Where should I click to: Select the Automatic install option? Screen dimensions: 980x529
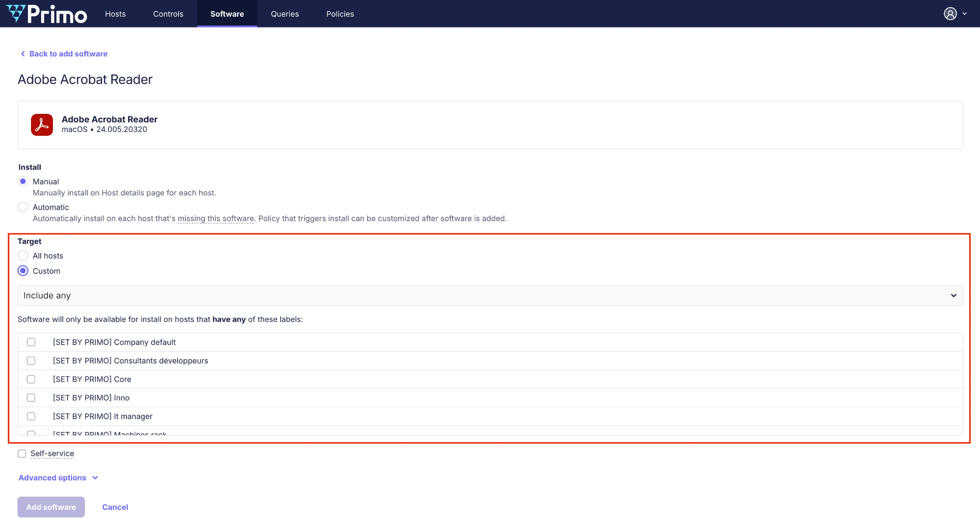point(23,207)
